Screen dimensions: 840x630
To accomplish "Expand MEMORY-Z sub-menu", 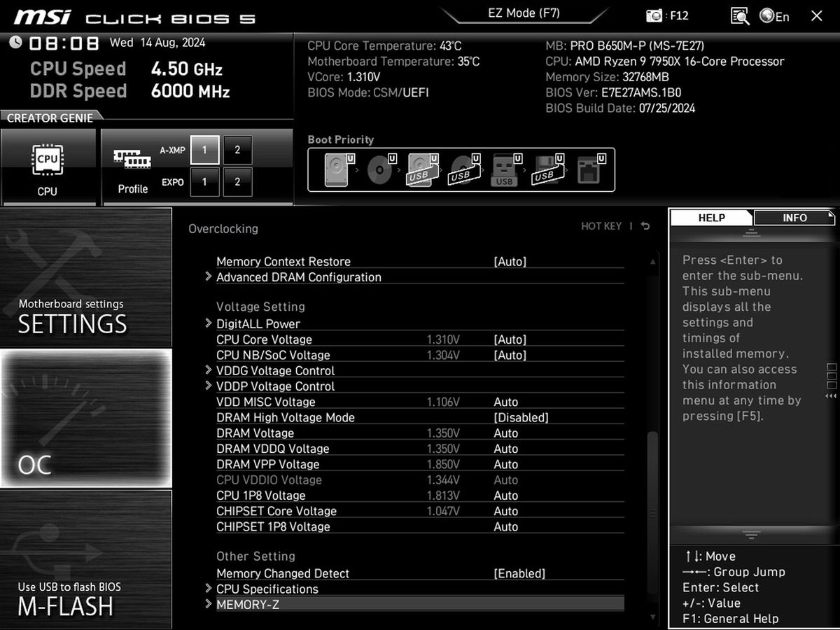I will 420,604.
